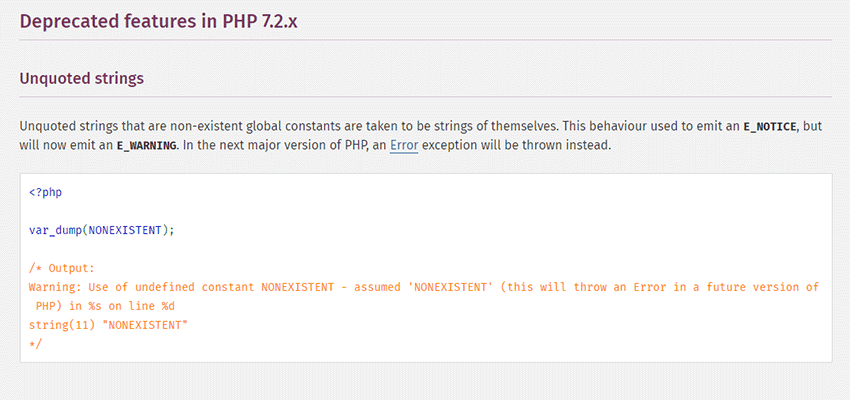Click the phrase "exception will be thrown instead"

pyautogui.click(x=532, y=145)
